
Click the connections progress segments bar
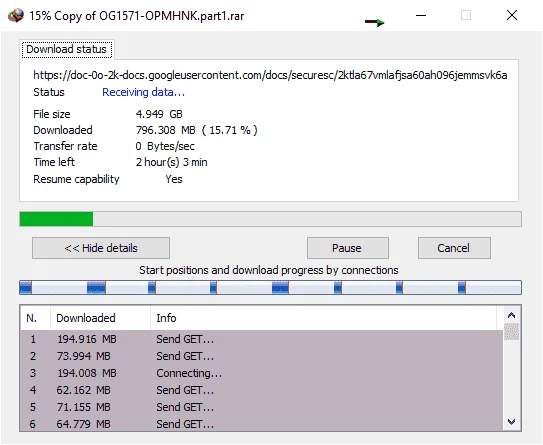pyautogui.click(x=270, y=287)
